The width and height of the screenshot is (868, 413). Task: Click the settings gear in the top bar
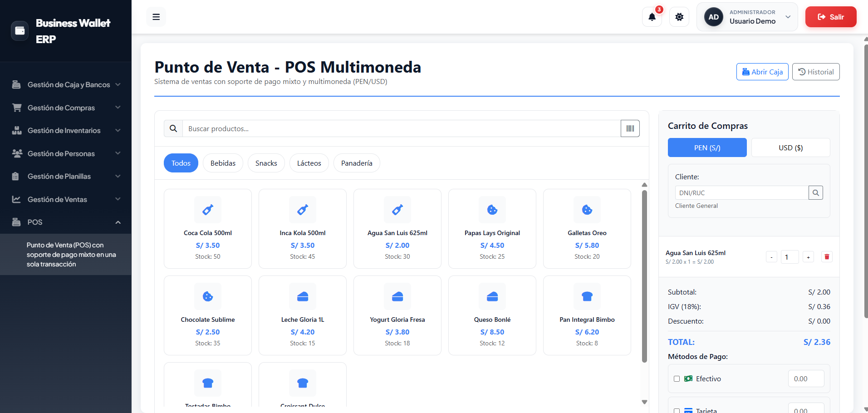pyautogui.click(x=679, y=17)
